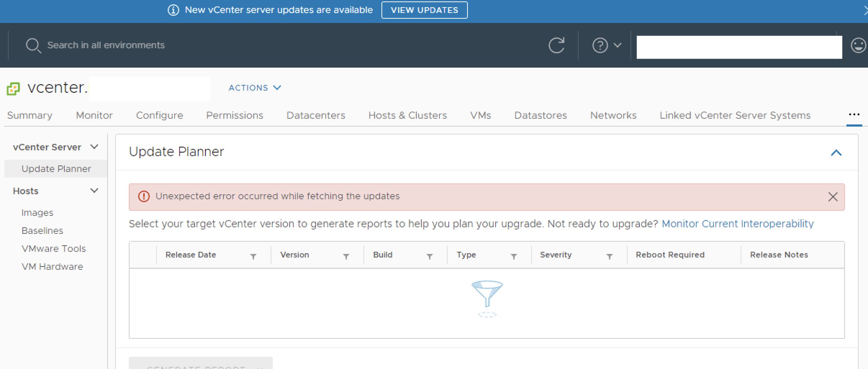Select Update Planner in the sidebar
Screen dimensions: 868x369
coord(56,169)
